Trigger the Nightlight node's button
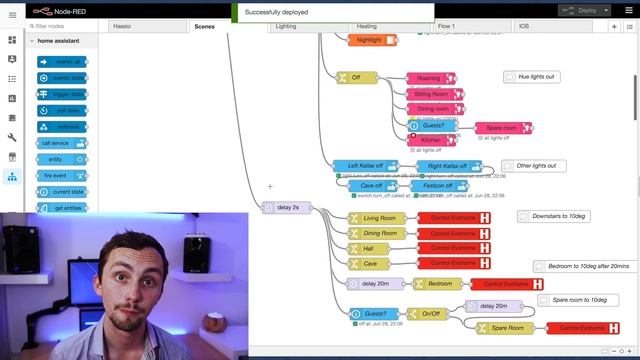The image size is (640, 360). pos(391,40)
